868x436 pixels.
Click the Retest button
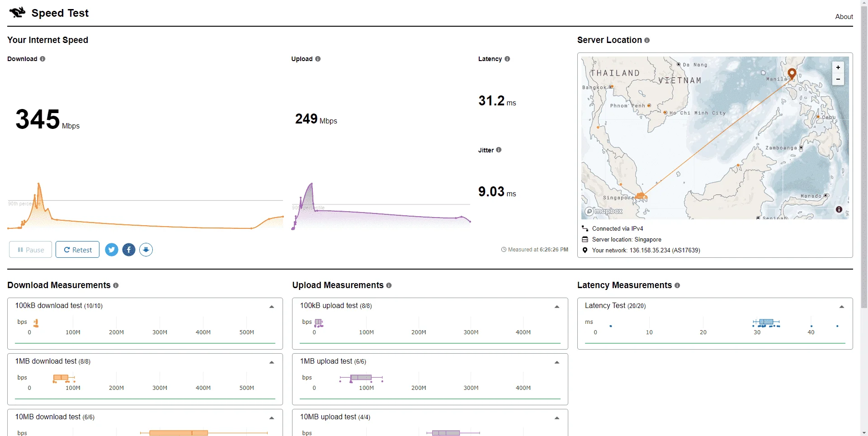tap(77, 250)
